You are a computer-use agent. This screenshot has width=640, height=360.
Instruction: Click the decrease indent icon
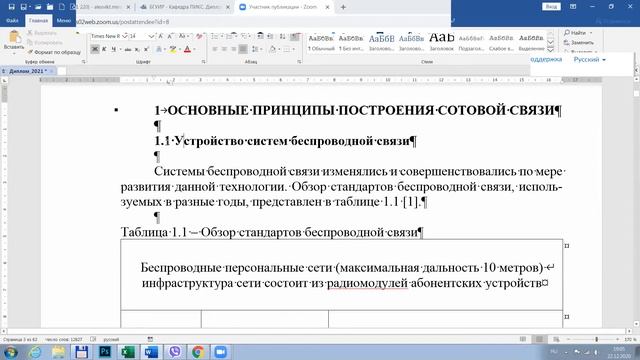coord(260,36)
